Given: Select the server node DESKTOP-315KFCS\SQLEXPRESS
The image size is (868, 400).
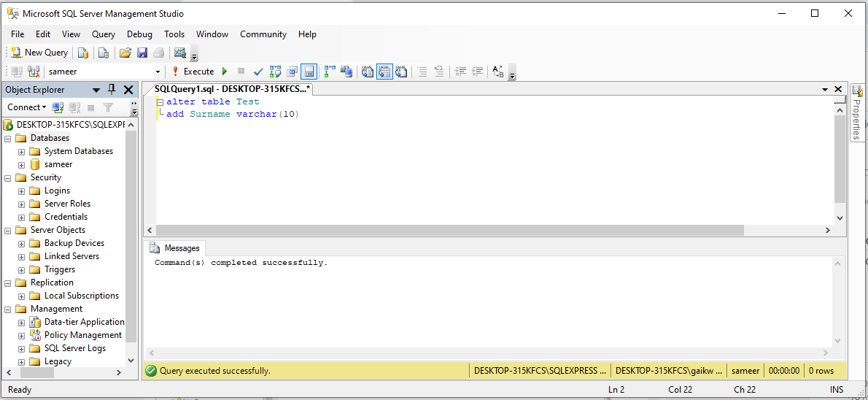Looking at the screenshot, I should click(x=71, y=125).
